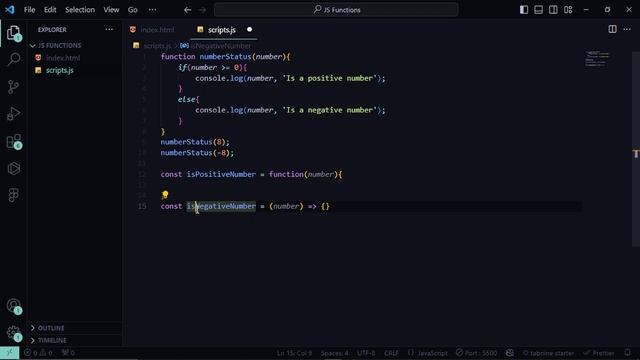The width and height of the screenshot is (640, 360).
Task: Click scripts.js in the breadcrumb
Action: (157, 46)
